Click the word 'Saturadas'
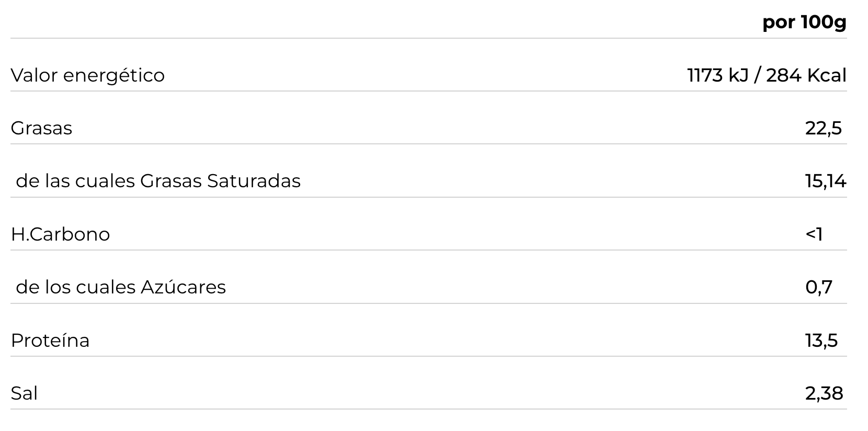 tap(254, 181)
